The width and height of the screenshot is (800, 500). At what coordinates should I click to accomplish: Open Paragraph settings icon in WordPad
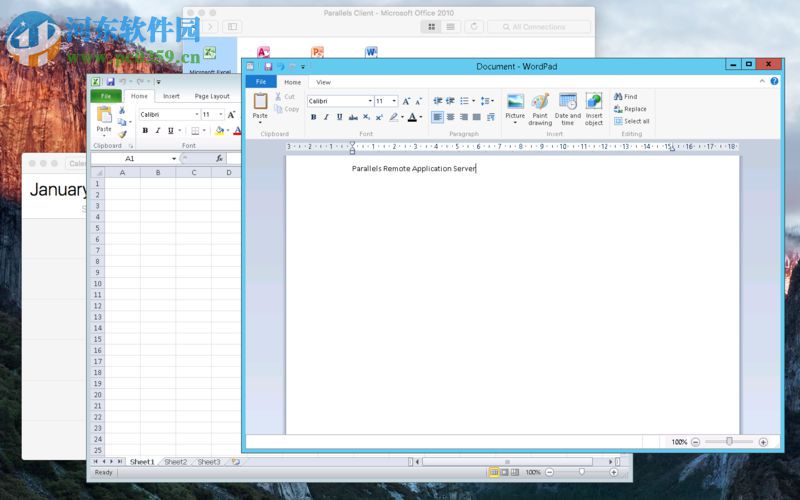point(491,117)
